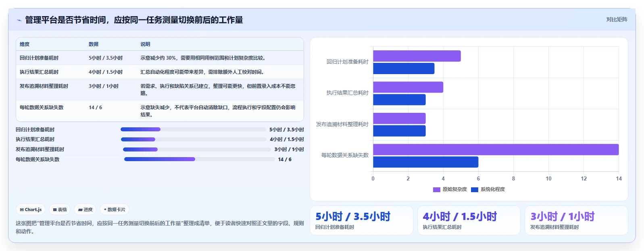The width and height of the screenshot is (644, 251).
Task: Click x-axis tick label 10
Action: tap(548, 178)
